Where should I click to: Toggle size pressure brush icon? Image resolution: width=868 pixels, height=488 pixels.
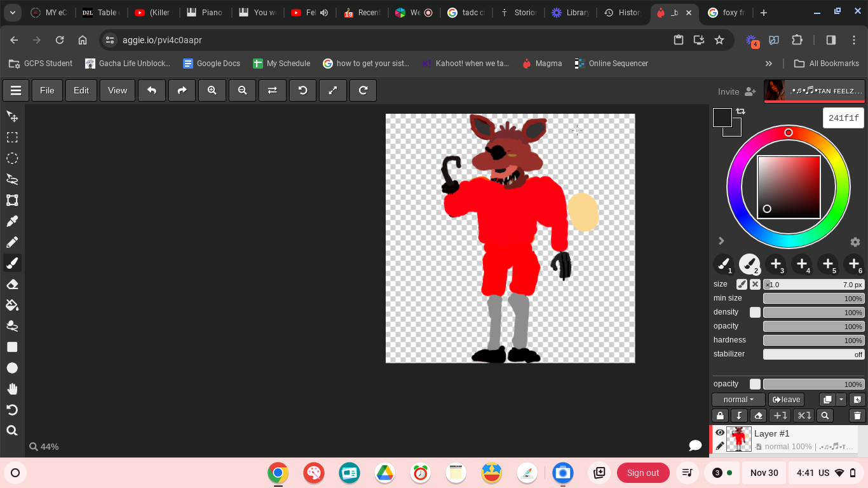pos(742,285)
